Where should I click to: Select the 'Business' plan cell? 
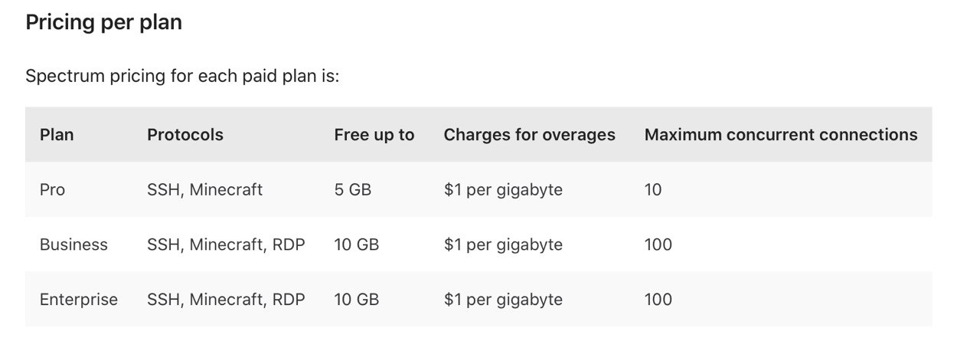[x=73, y=244]
